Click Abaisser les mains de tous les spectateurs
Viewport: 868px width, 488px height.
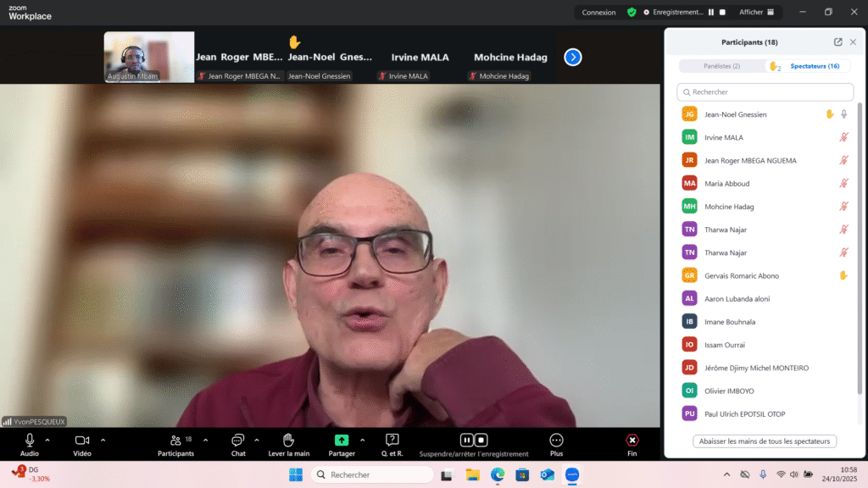point(765,441)
